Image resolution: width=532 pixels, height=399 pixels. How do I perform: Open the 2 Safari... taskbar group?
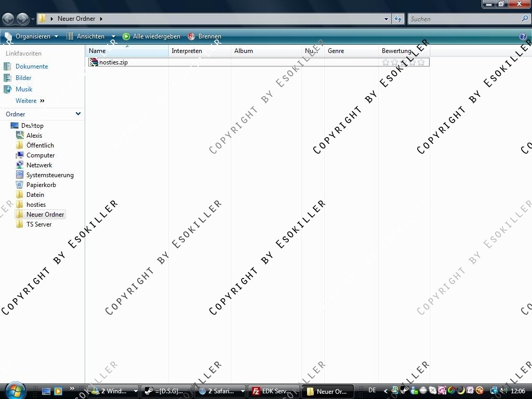click(x=220, y=391)
